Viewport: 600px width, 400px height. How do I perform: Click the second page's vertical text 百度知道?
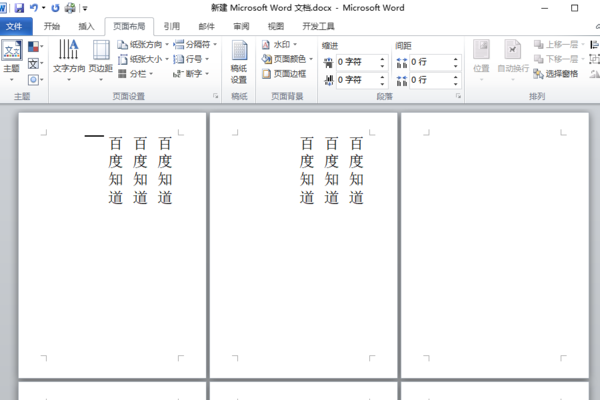tap(331, 170)
